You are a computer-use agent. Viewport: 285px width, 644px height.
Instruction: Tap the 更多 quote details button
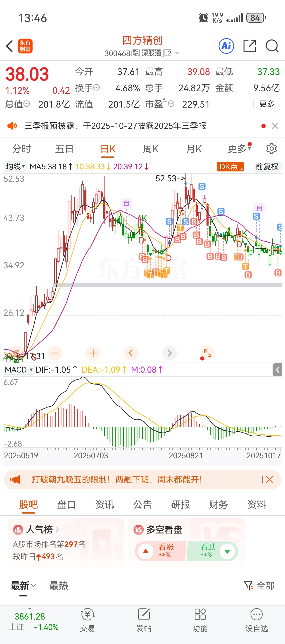coord(266,104)
